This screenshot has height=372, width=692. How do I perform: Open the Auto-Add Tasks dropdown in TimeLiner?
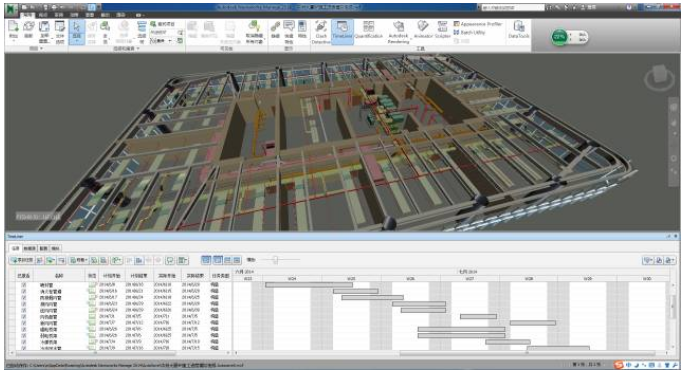point(51,260)
